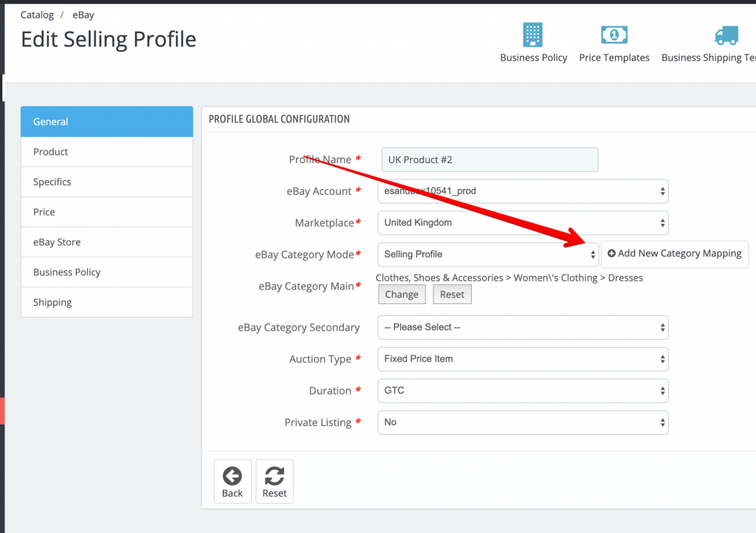Switch to the Shipping sidebar tab

(x=106, y=302)
